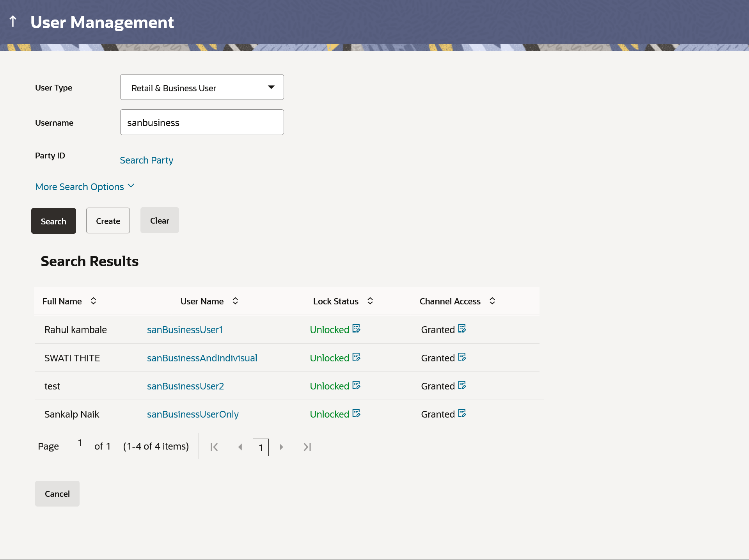This screenshot has height=560, width=749.
Task: Sort results by User Name column
Action: pos(235,301)
